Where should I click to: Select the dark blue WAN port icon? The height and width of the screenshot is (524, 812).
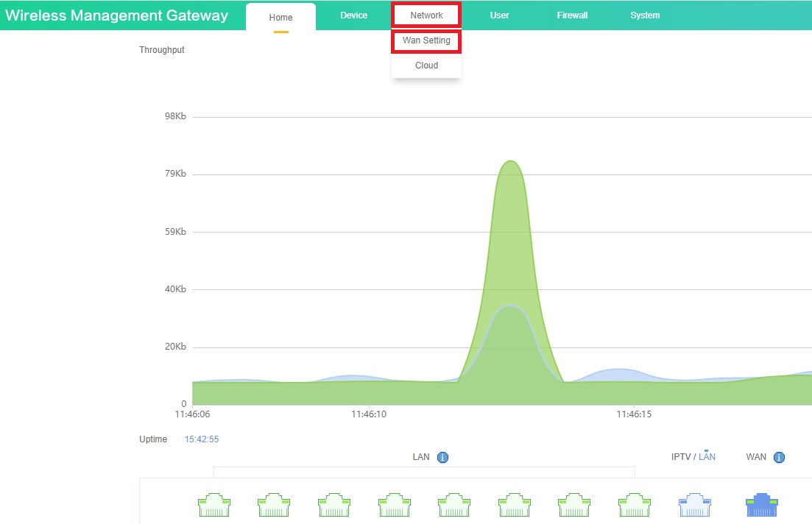762,505
